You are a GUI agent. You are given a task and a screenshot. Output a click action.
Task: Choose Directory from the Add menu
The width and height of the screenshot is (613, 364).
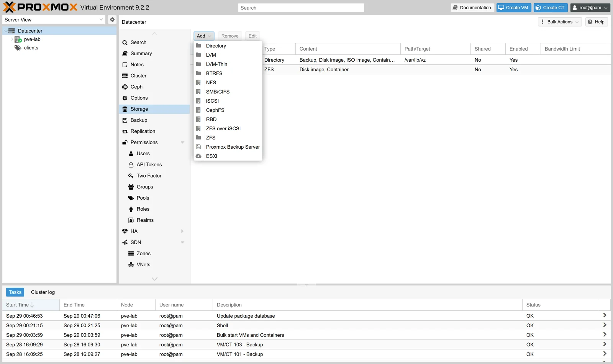(228, 46)
